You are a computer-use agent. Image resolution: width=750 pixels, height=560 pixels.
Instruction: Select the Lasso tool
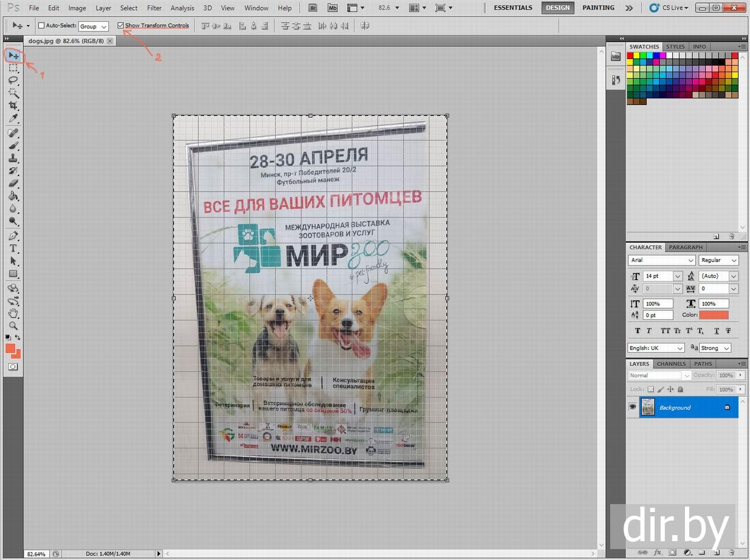click(13, 81)
